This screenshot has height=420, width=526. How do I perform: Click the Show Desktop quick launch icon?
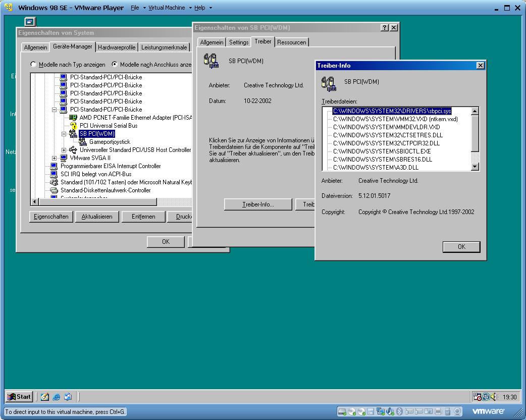click(x=44, y=397)
